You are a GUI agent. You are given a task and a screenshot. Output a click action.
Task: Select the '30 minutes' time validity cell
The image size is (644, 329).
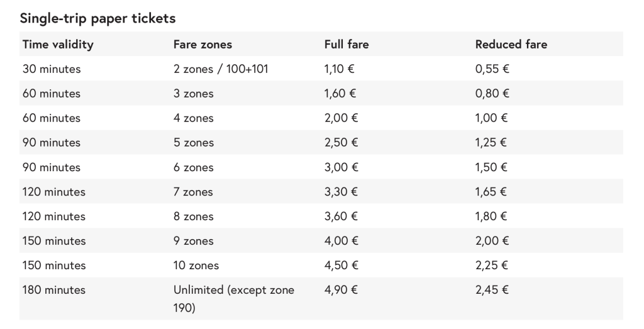pyautogui.click(x=52, y=69)
